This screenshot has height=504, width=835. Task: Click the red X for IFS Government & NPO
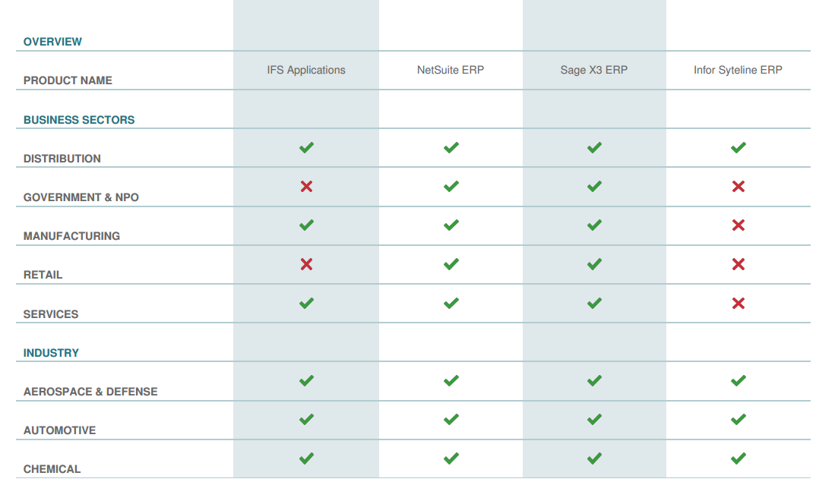(306, 186)
